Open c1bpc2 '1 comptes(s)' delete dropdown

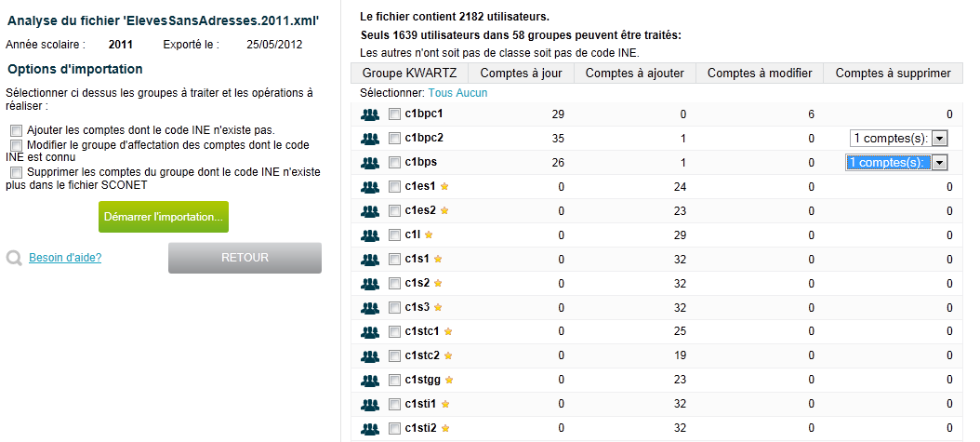pyautogui.click(x=899, y=138)
